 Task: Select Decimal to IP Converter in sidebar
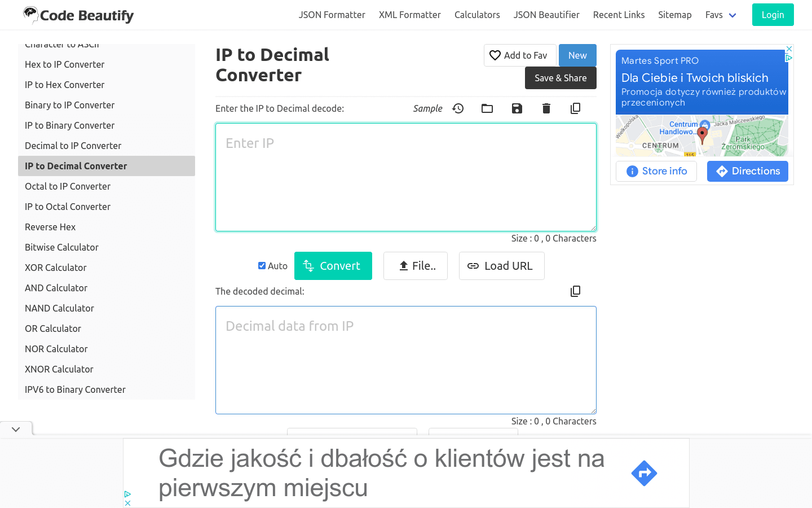pyautogui.click(x=73, y=146)
